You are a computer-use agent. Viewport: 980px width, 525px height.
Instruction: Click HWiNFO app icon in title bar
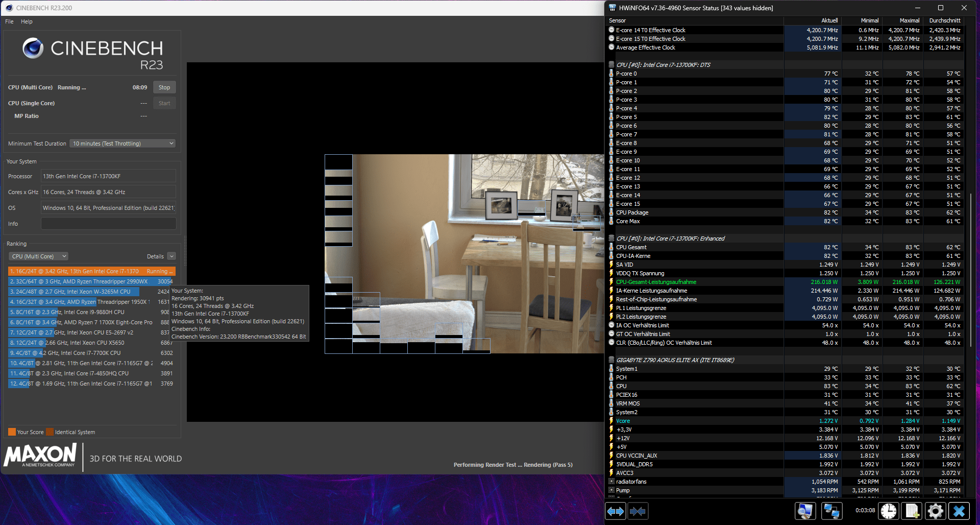pyautogui.click(x=612, y=8)
